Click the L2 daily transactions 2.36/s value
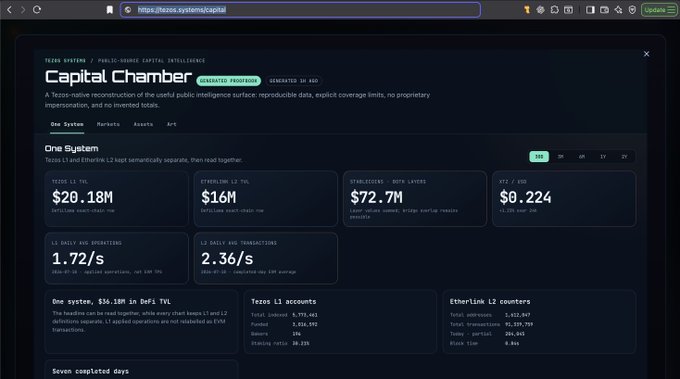Viewport: 680px width, 379px height. pos(227,259)
